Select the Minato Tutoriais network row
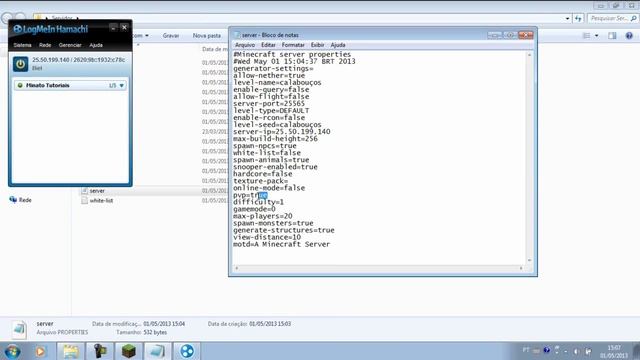This screenshot has width=640, height=360. [70, 85]
